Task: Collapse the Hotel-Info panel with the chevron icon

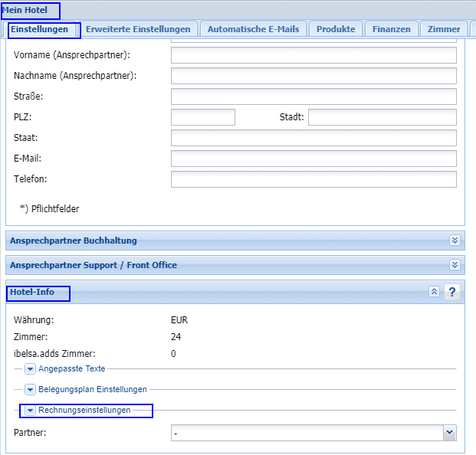Action: [434, 292]
